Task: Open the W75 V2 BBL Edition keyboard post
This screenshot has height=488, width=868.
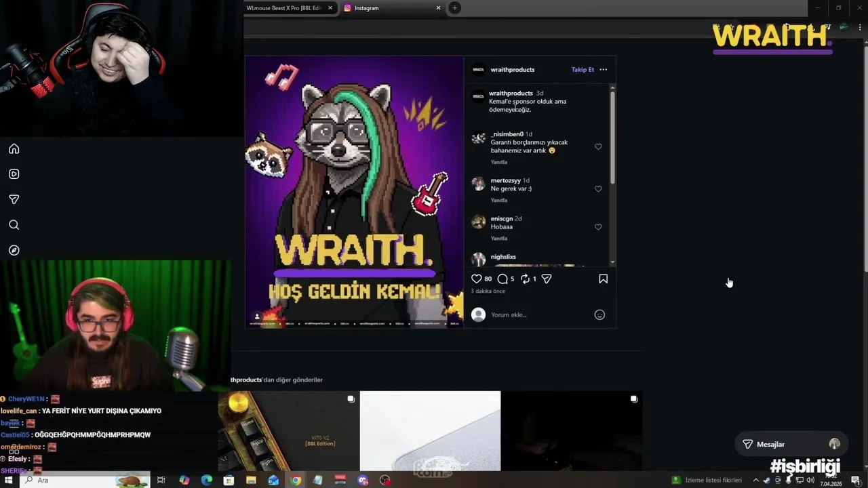Action: pyautogui.click(x=288, y=431)
